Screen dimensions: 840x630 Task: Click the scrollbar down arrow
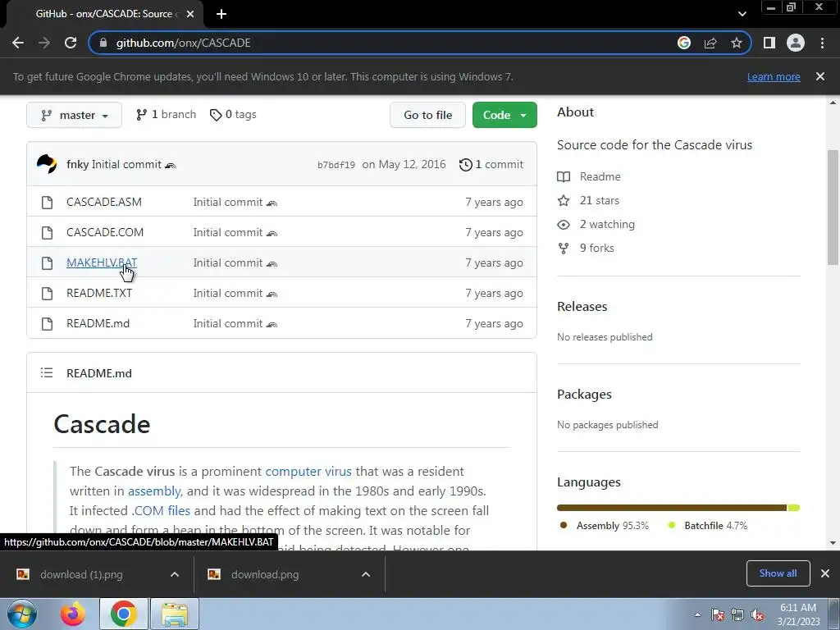coord(833,543)
